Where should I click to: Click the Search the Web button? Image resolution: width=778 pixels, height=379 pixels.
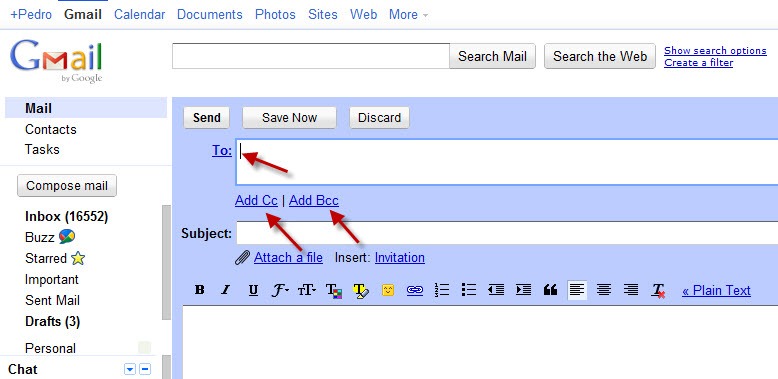(600, 56)
